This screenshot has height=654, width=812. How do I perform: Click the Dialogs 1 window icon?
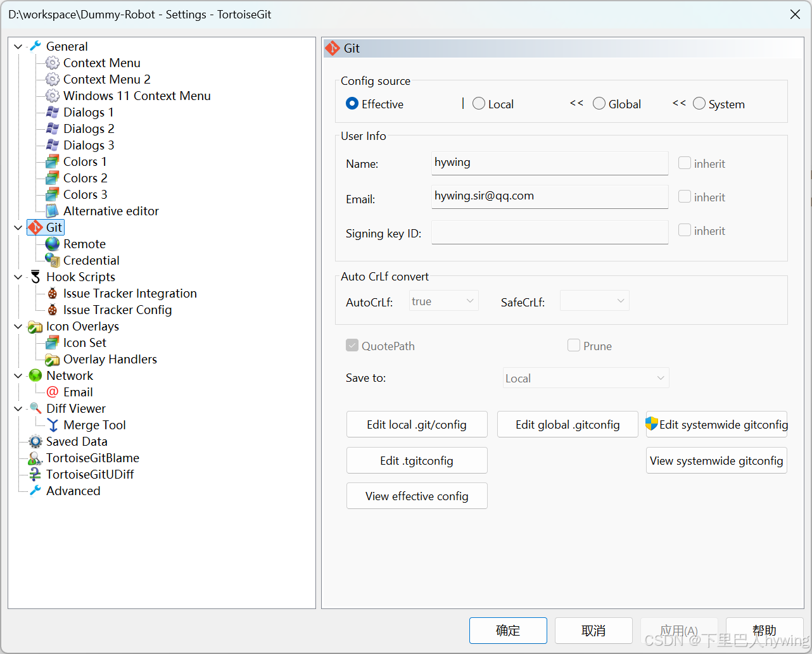(x=53, y=112)
